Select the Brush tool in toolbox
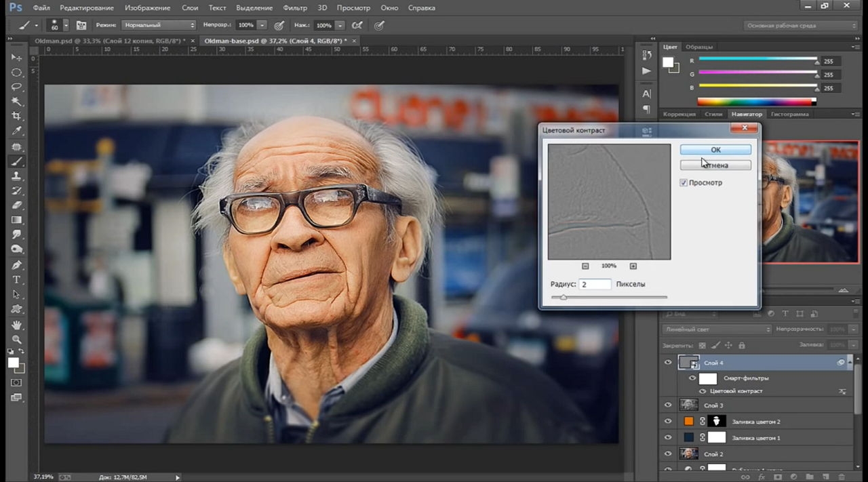Image resolution: width=868 pixels, height=482 pixels. pyautogui.click(x=17, y=161)
